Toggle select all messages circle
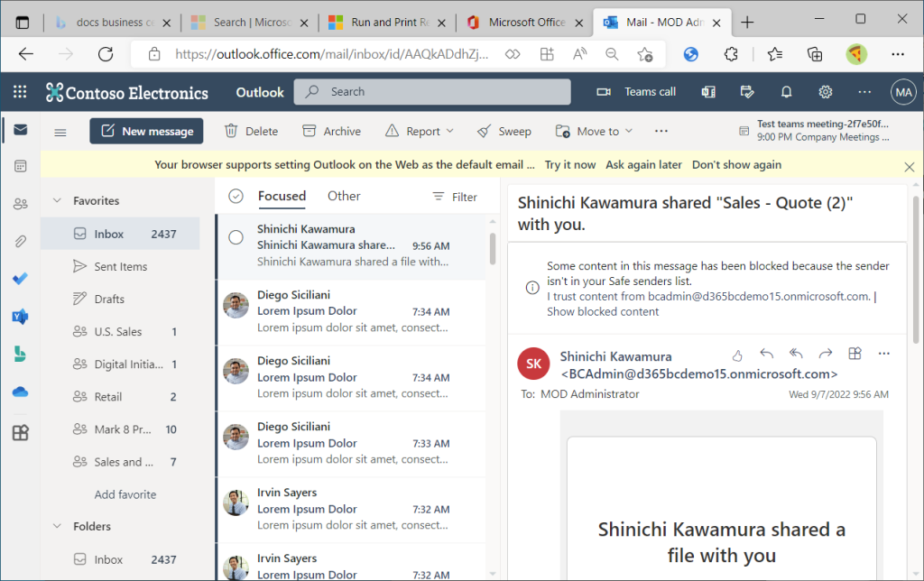This screenshot has width=924, height=581. (x=236, y=196)
